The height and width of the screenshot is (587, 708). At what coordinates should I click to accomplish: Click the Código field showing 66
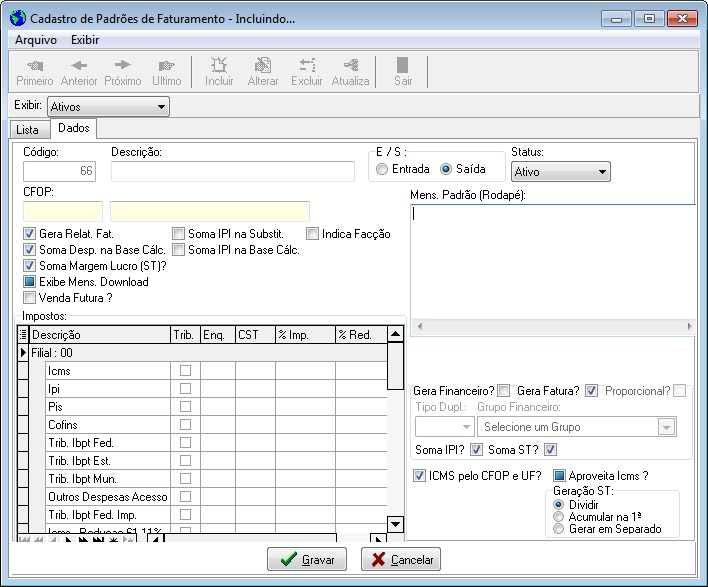60,172
